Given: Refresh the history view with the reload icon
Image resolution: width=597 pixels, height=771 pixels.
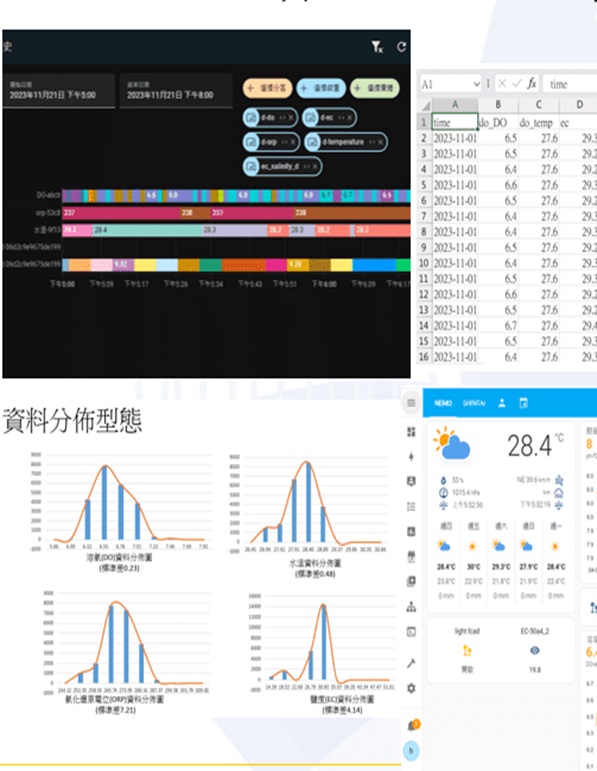Looking at the screenshot, I should (x=401, y=47).
